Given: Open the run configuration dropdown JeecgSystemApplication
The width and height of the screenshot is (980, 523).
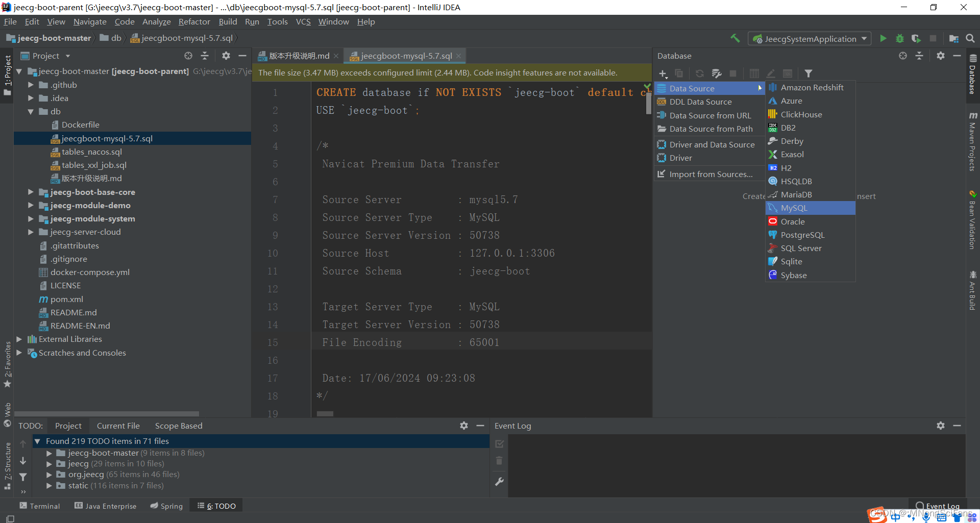Looking at the screenshot, I should (809, 39).
